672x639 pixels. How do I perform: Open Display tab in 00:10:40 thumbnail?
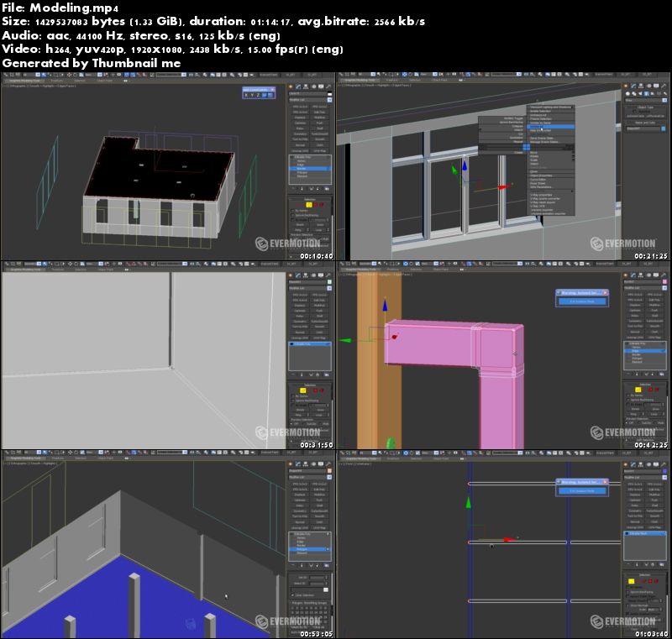(x=321, y=86)
